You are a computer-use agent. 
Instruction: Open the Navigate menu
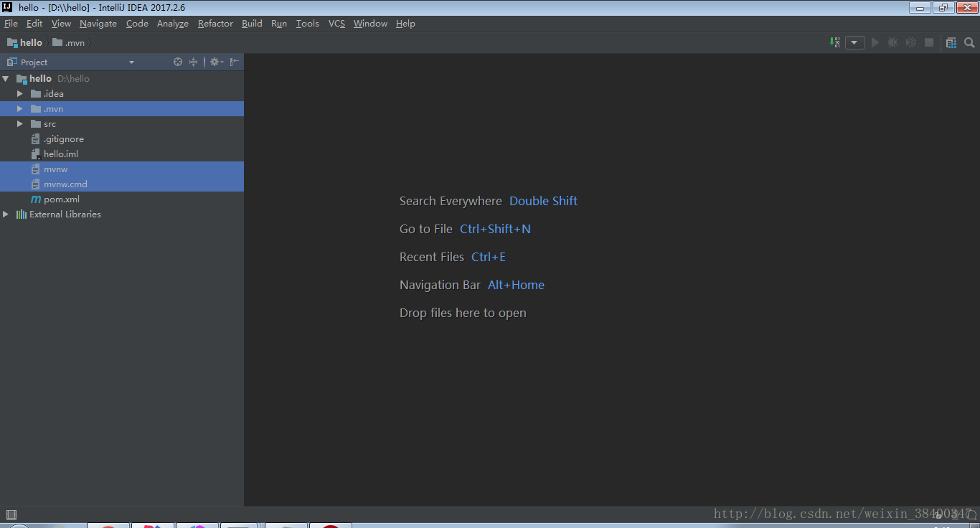[x=98, y=23]
